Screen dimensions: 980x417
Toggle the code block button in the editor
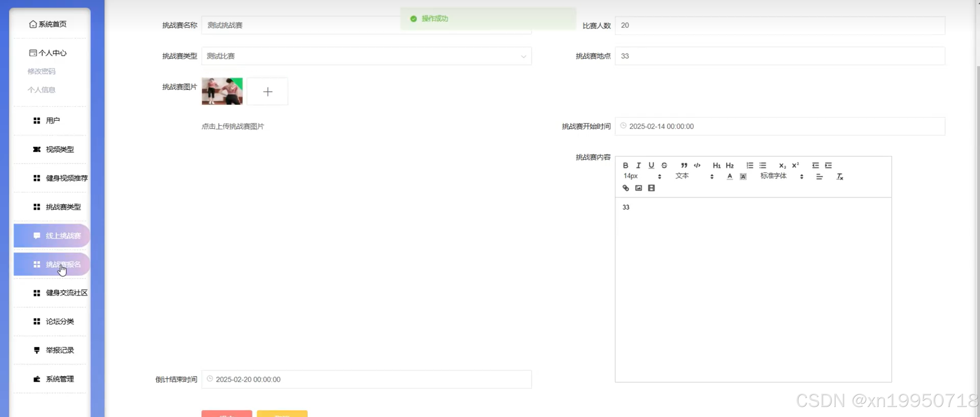click(697, 165)
